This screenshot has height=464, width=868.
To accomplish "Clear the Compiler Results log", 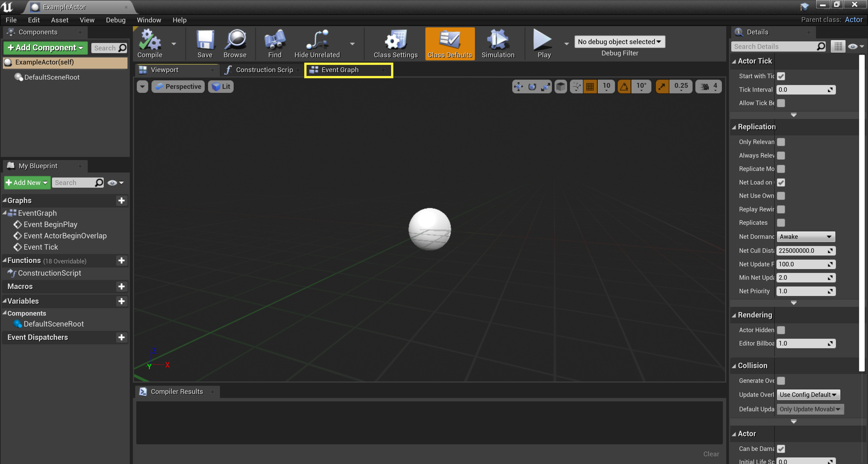I will coord(711,454).
